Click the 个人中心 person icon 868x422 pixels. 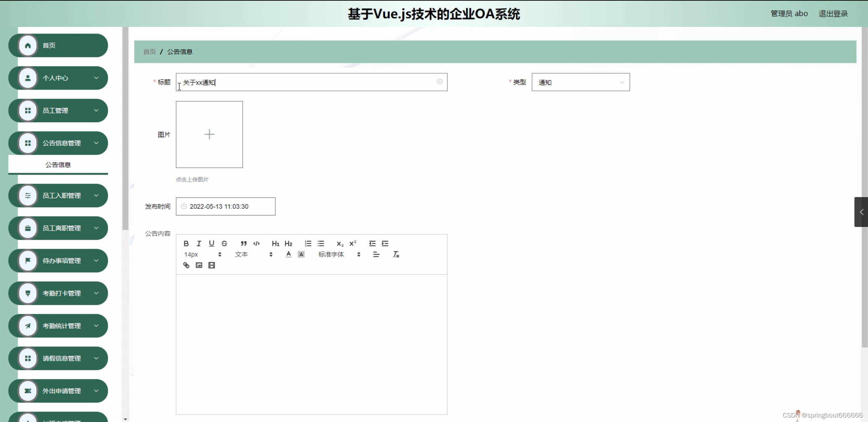28,78
